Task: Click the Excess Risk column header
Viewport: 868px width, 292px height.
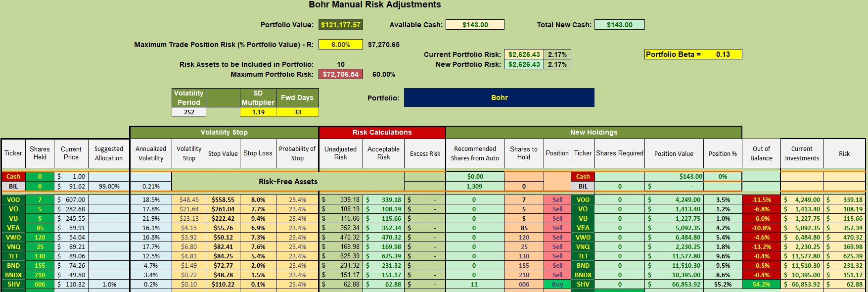Action: [425, 153]
